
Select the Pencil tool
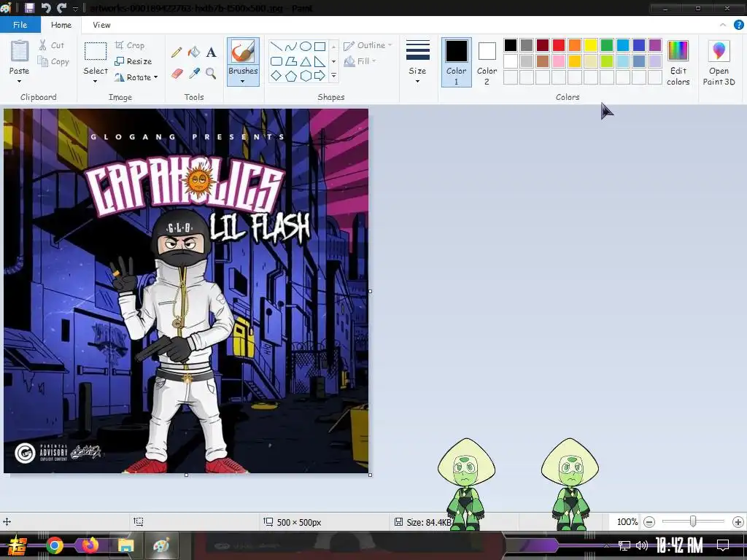tap(177, 52)
